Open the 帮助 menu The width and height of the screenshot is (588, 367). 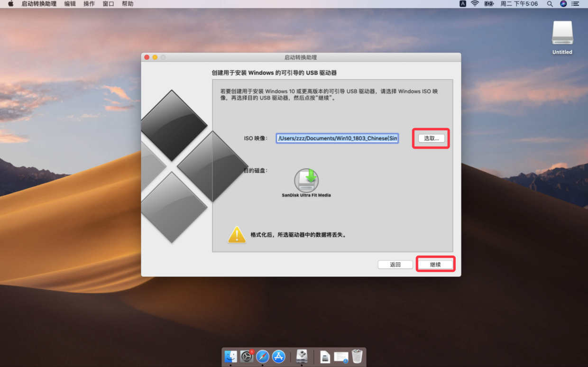coord(128,4)
